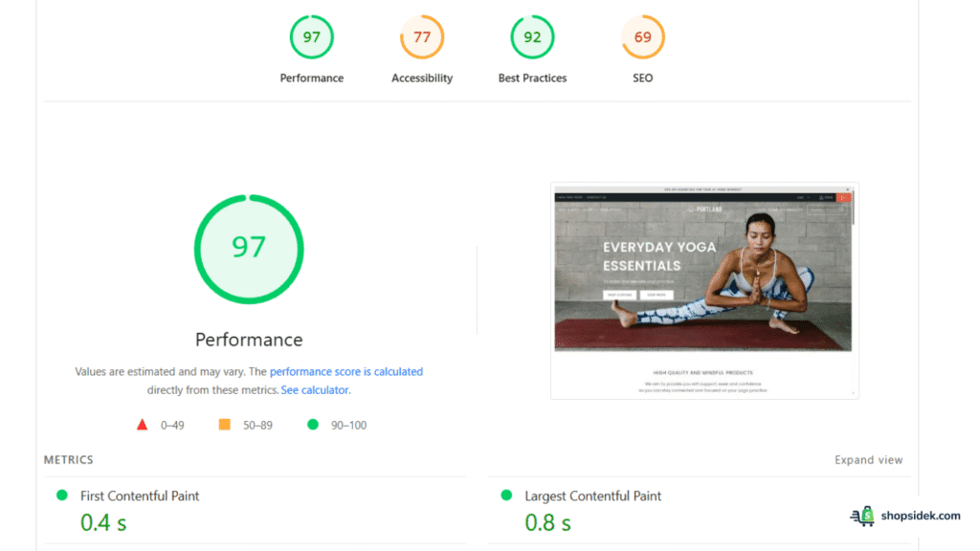Click the red 0–49 legend triangle
980x551 pixels.
(142, 424)
